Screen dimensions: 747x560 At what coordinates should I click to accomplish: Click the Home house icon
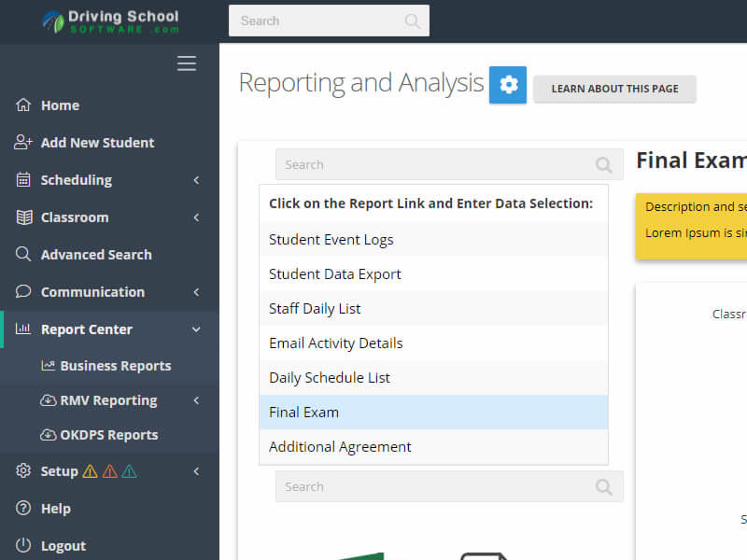coord(23,105)
